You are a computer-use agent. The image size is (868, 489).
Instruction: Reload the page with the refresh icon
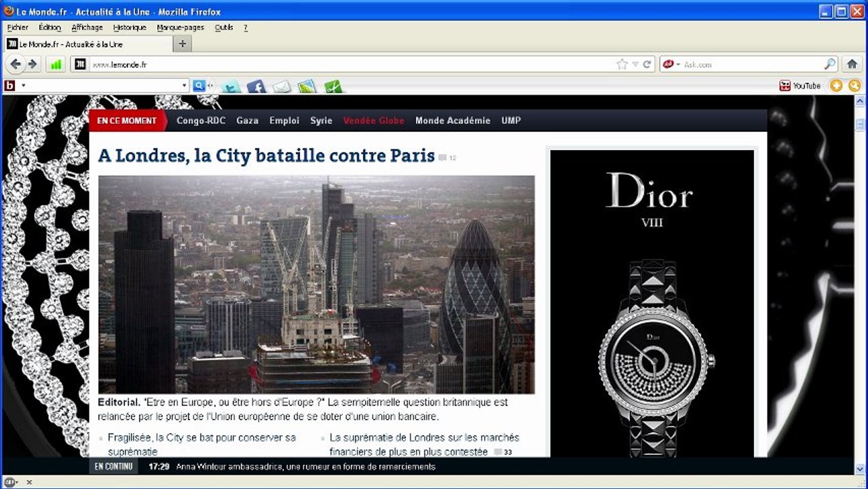tap(647, 65)
